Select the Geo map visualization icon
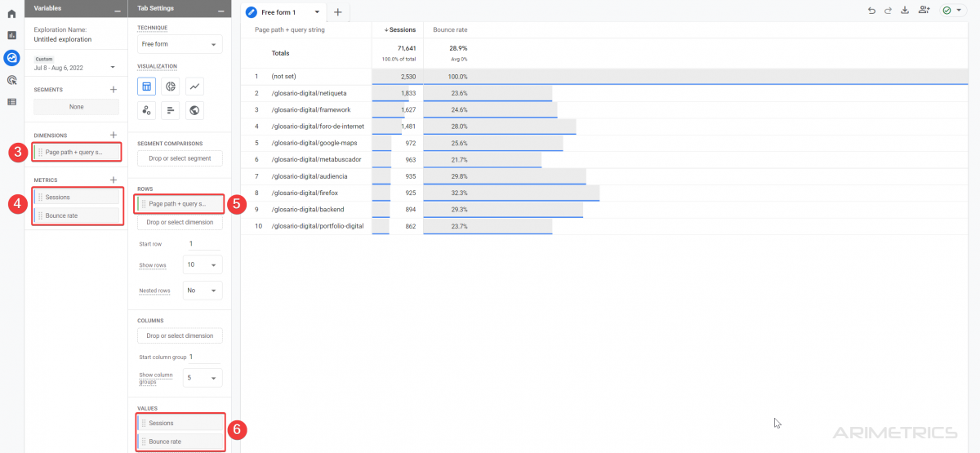980x453 pixels. click(x=194, y=110)
